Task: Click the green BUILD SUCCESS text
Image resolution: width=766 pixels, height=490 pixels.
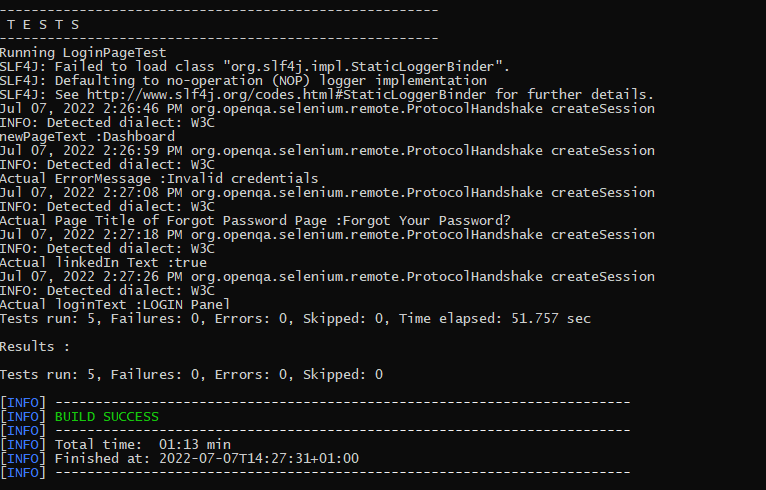Action: [x=106, y=416]
